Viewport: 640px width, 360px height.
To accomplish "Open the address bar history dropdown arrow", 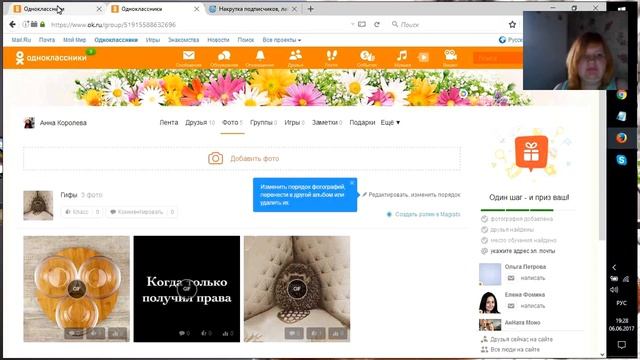I will pos(352,24).
